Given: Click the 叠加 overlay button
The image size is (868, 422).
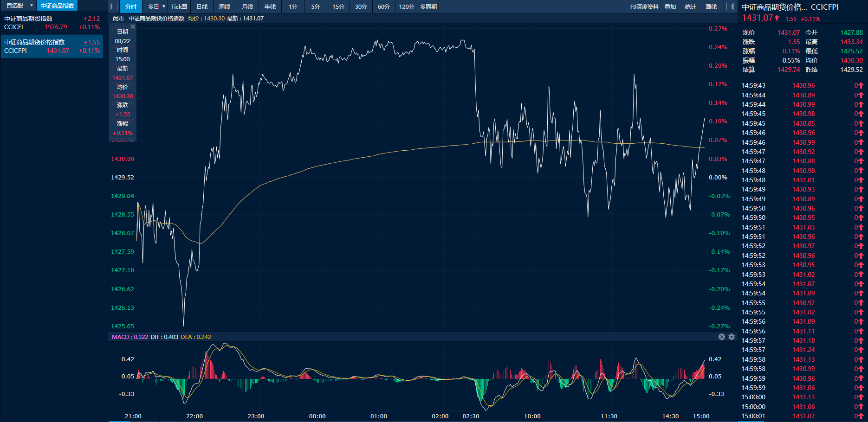Looking at the screenshot, I should tap(670, 6).
